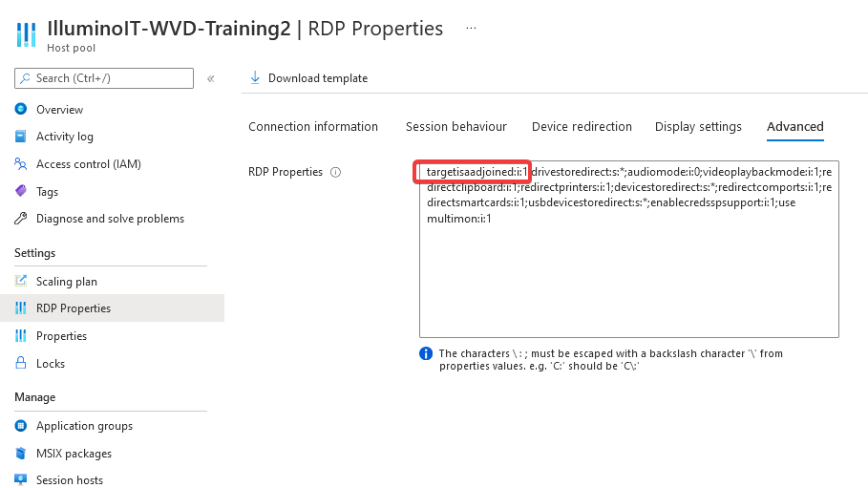The image size is (868, 488).
Task: Open Activity log in the sidebar
Action: (x=65, y=137)
